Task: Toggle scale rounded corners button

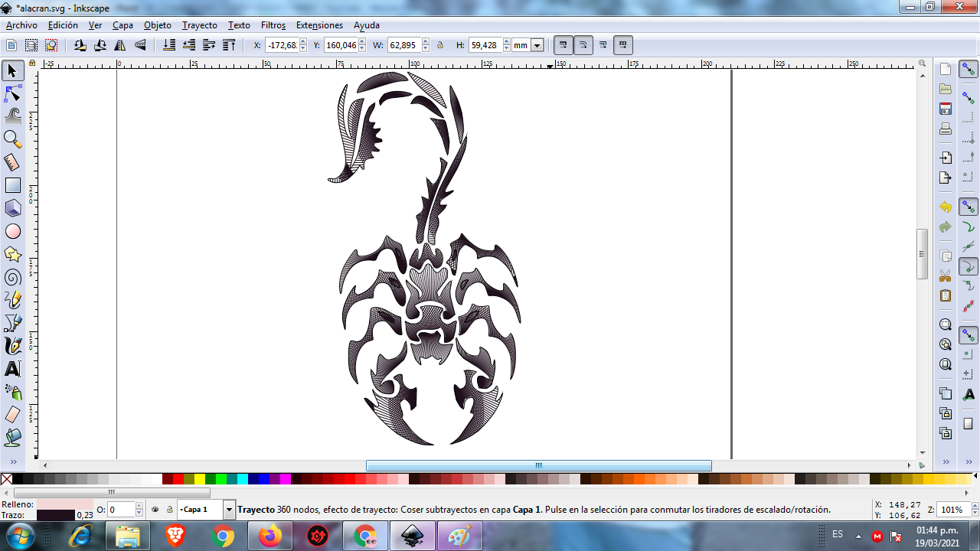Action: click(x=583, y=45)
